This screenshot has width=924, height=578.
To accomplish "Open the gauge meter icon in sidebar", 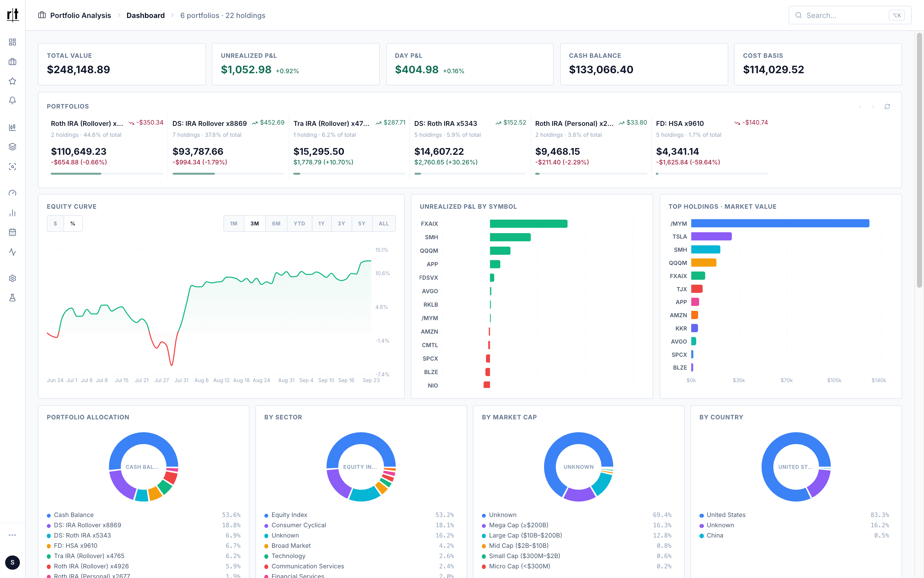I will (13, 193).
